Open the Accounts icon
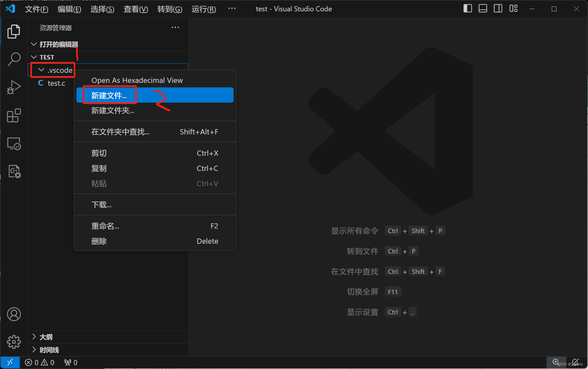This screenshot has height=369, width=588. (14, 314)
